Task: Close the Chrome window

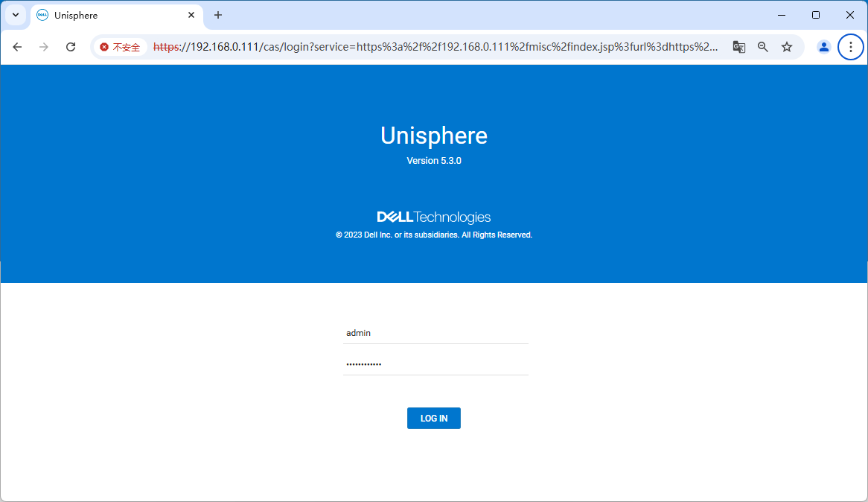Action: pos(850,15)
